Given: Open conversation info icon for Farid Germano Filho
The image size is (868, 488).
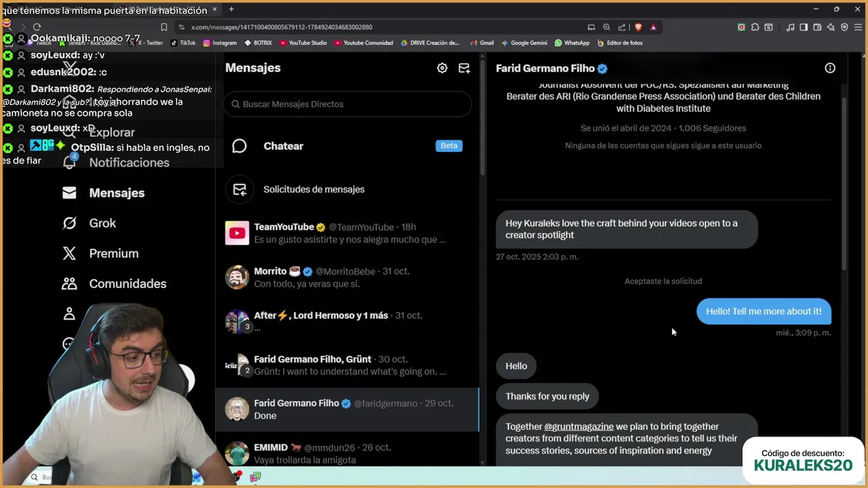Looking at the screenshot, I should pos(830,68).
